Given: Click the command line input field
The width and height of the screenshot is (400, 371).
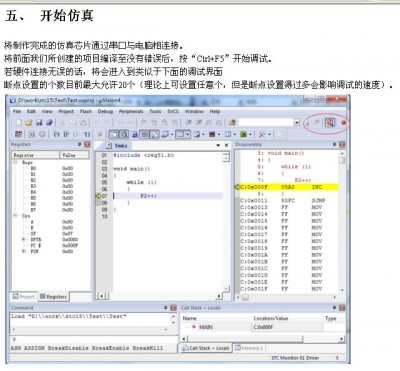Looking at the screenshot, I should click(x=94, y=339).
